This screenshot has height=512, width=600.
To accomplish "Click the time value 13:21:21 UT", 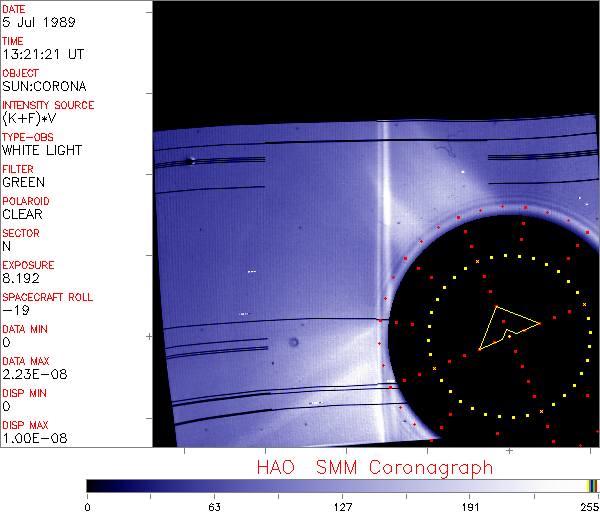I will [x=42, y=54].
